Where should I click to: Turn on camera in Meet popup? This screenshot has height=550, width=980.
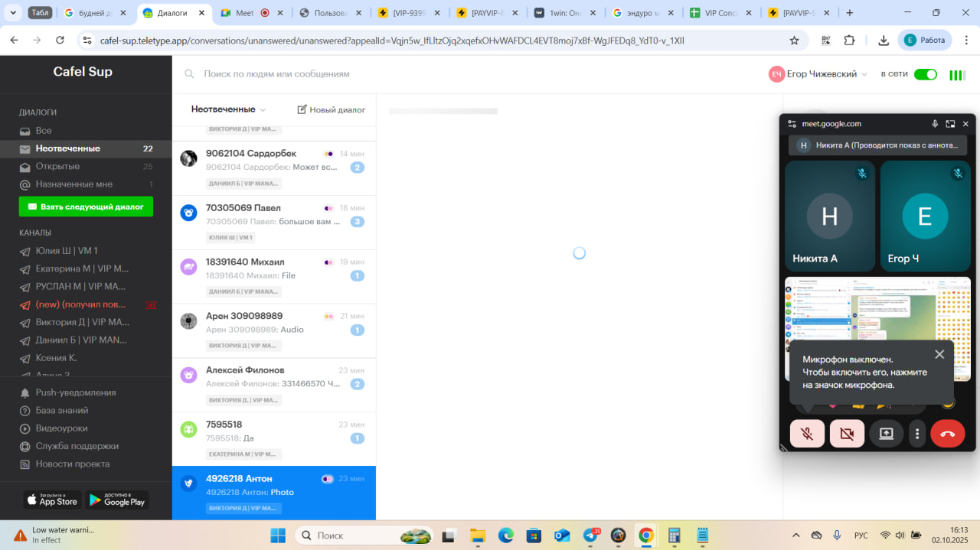(847, 434)
